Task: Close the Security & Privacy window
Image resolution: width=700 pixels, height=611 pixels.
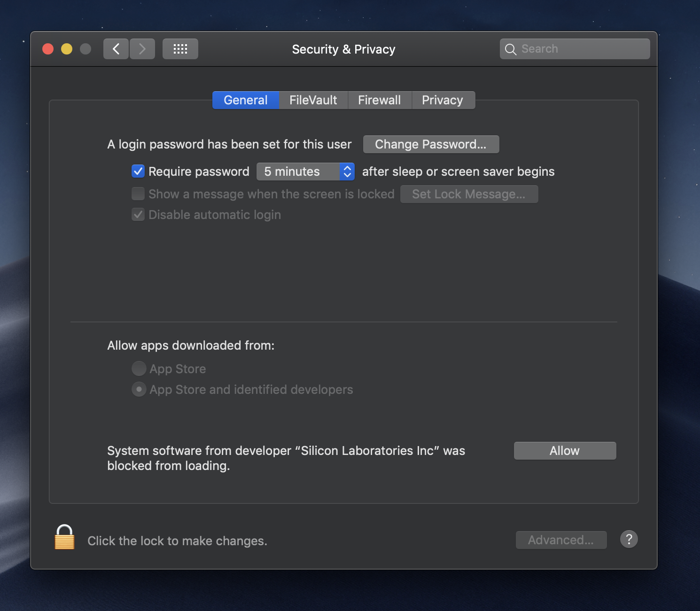Action: click(48, 49)
